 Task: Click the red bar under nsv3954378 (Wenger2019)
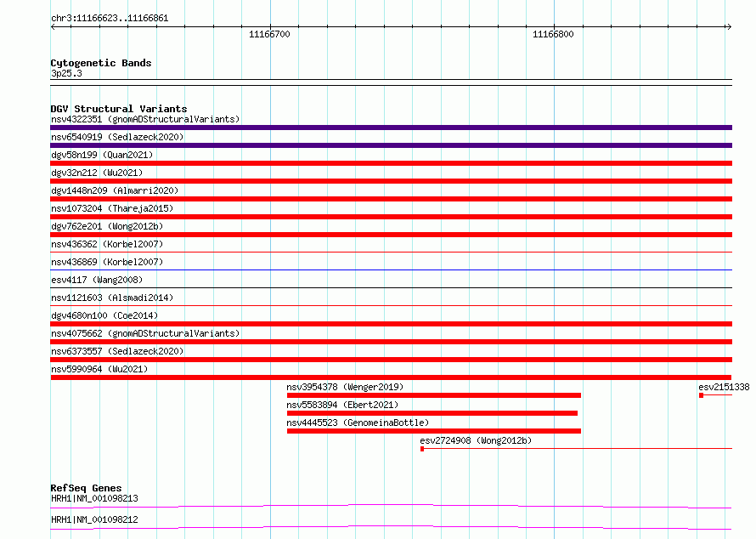[434, 395]
